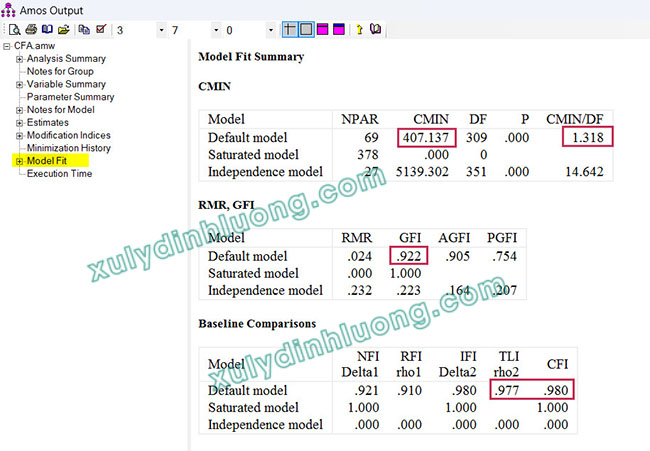Choose the first magenta table color swatch

click(322, 30)
